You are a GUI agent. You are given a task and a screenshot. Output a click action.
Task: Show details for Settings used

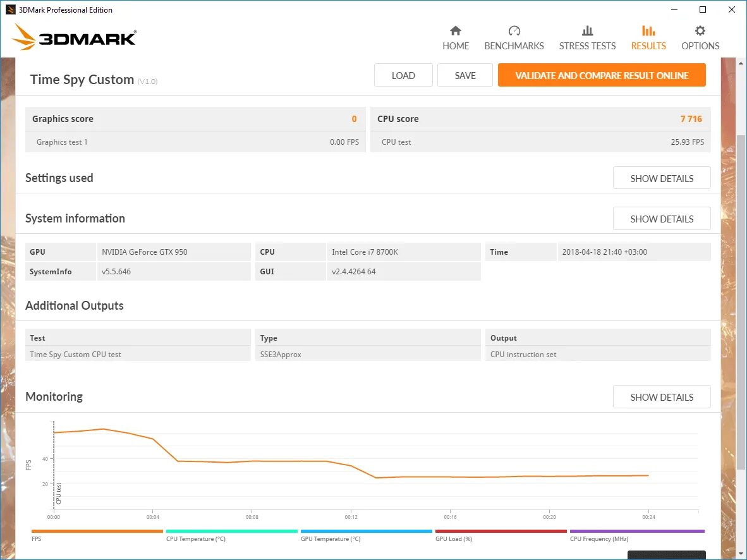point(662,178)
